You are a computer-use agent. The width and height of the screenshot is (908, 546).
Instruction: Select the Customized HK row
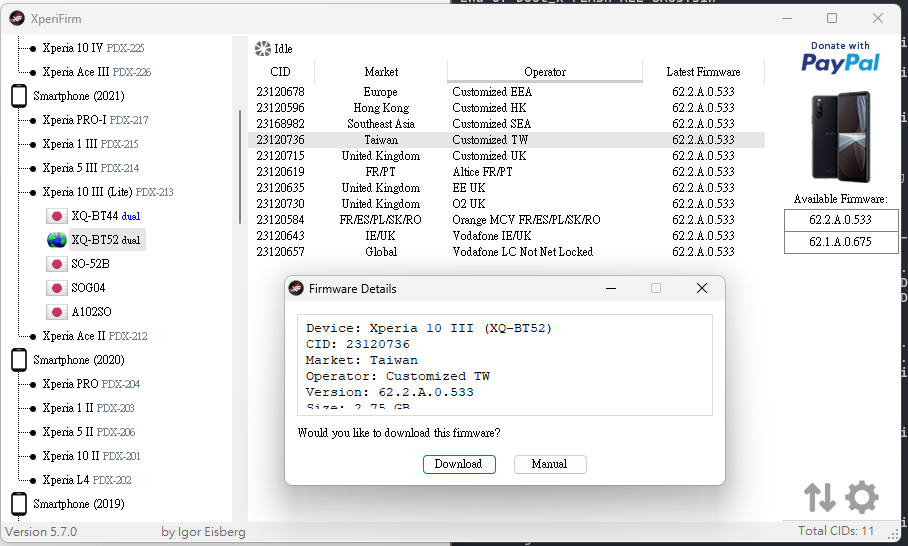[507, 108]
